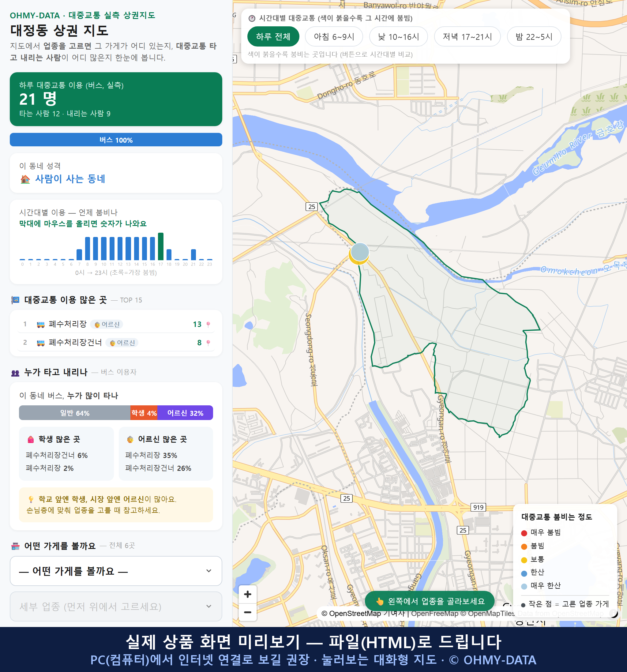Click the 매우 붐빔 red legend dot

point(524,533)
